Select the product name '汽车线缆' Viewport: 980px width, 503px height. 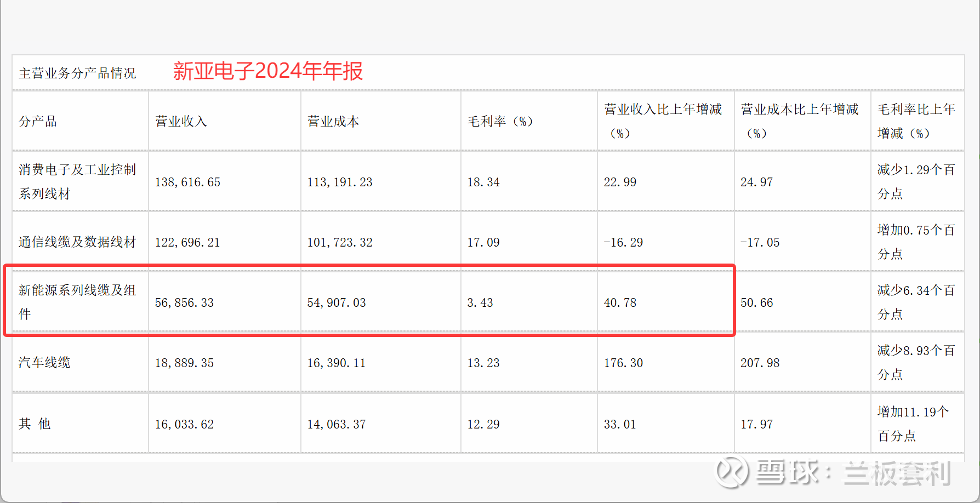[x=44, y=362]
